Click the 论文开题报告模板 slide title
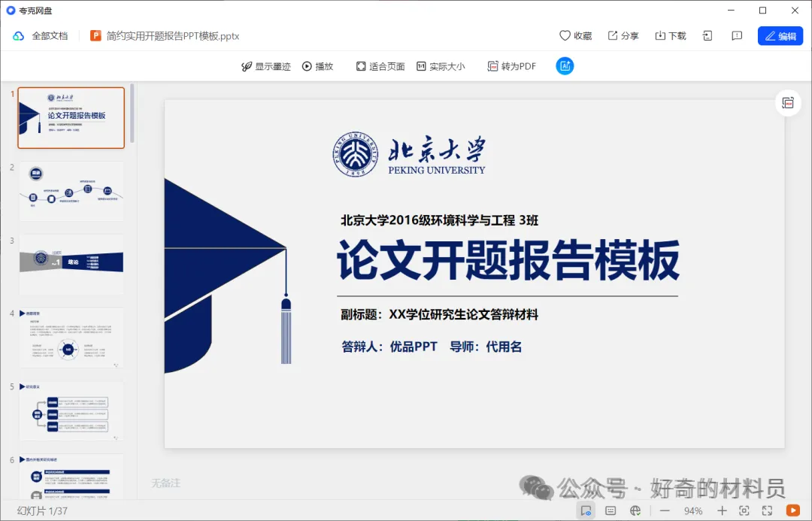The width and height of the screenshot is (812, 521). click(x=508, y=260)
